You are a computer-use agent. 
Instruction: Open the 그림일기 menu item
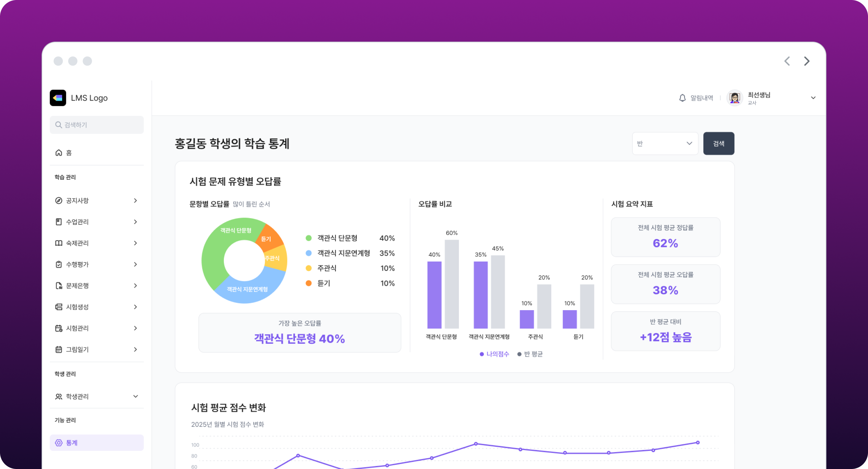(x=77, y=349)
